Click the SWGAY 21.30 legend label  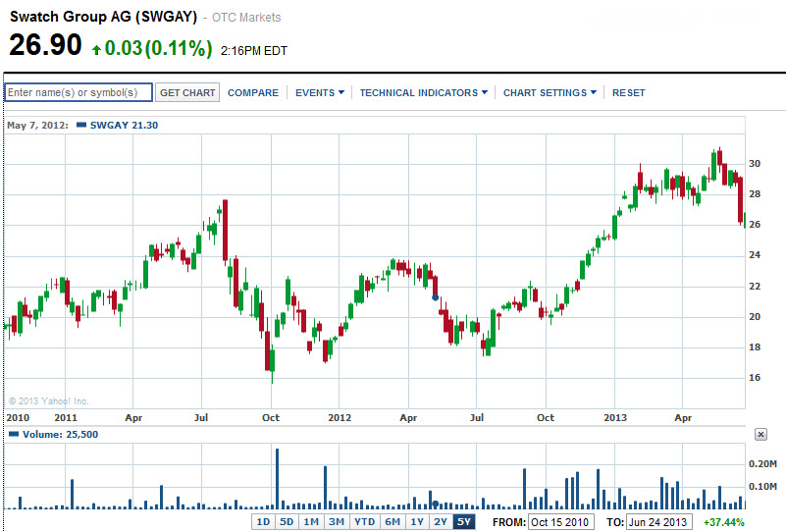click(124, 126)
